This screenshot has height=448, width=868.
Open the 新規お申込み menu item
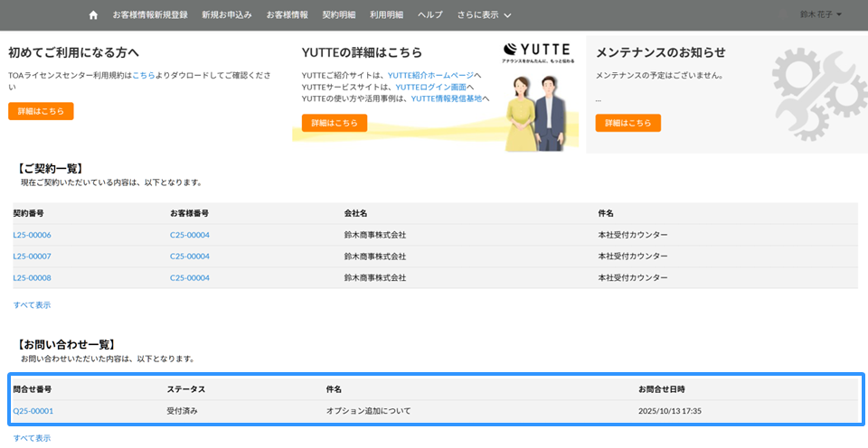[227, 15]
